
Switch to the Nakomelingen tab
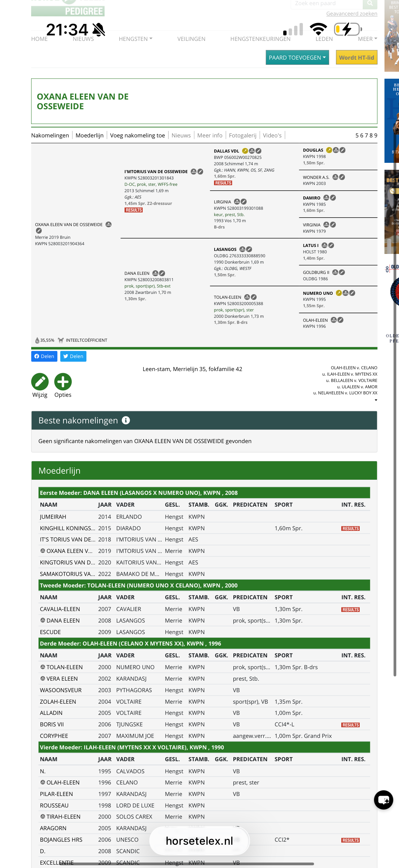point(50,136)
